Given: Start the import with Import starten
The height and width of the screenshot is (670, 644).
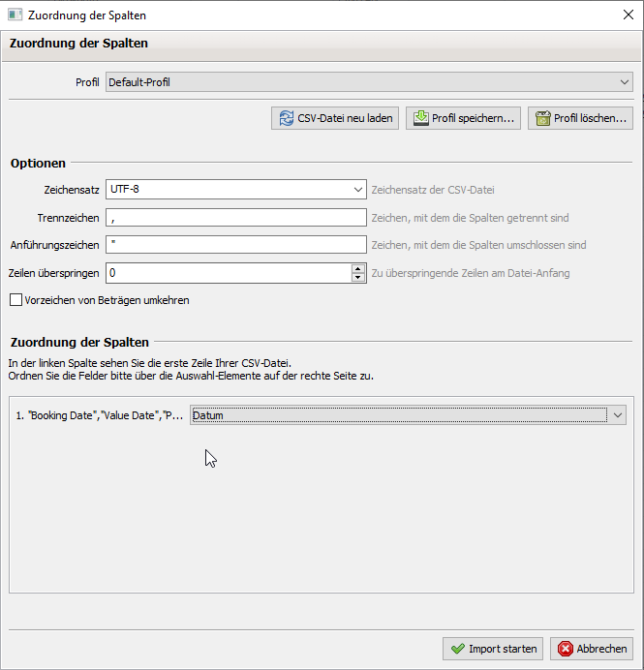Looking at the screenshot, I should point(493,649).
